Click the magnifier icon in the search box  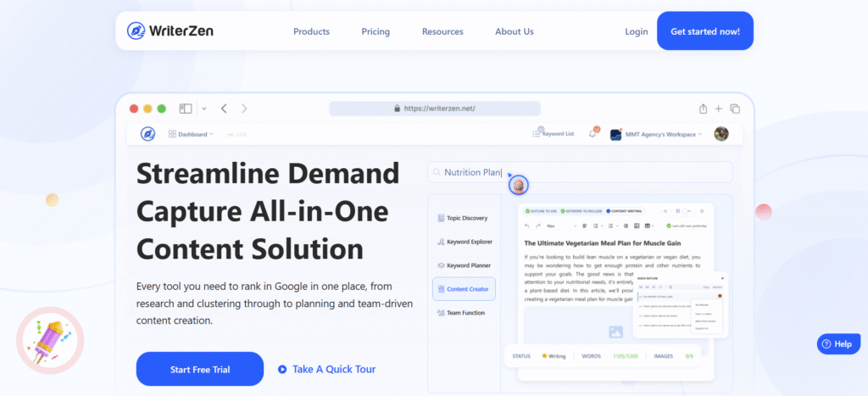point(437,173)
